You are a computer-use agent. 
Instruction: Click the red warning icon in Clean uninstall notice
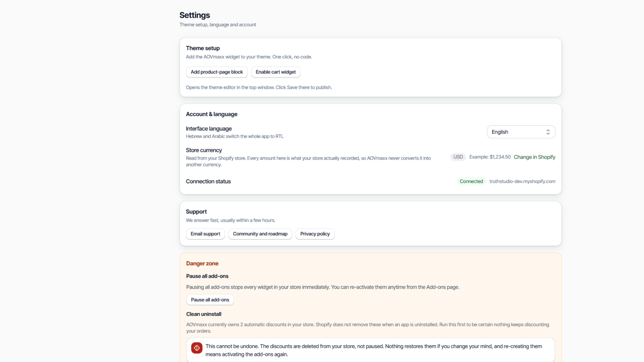tap(197, 348)
